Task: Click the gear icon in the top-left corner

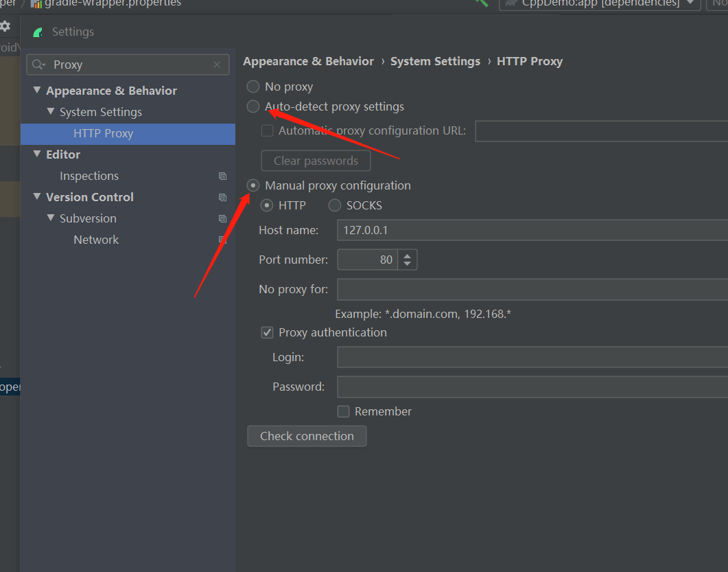Action: coord(6,25)
